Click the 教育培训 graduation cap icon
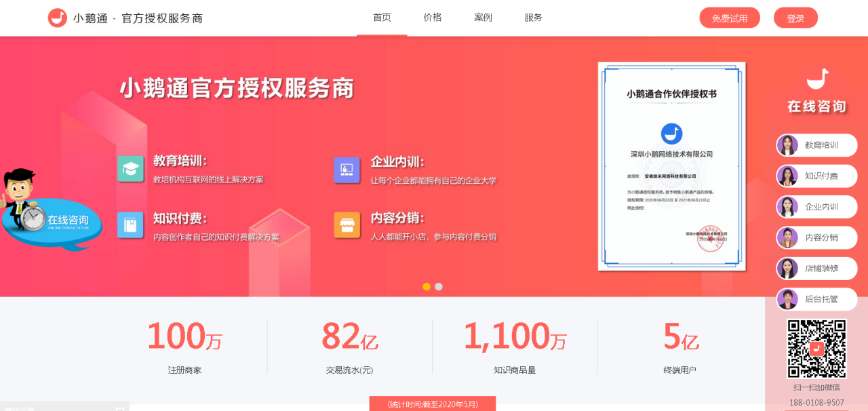Image resolution: width=868 pixels, height=411 pixels. [130, 169]
